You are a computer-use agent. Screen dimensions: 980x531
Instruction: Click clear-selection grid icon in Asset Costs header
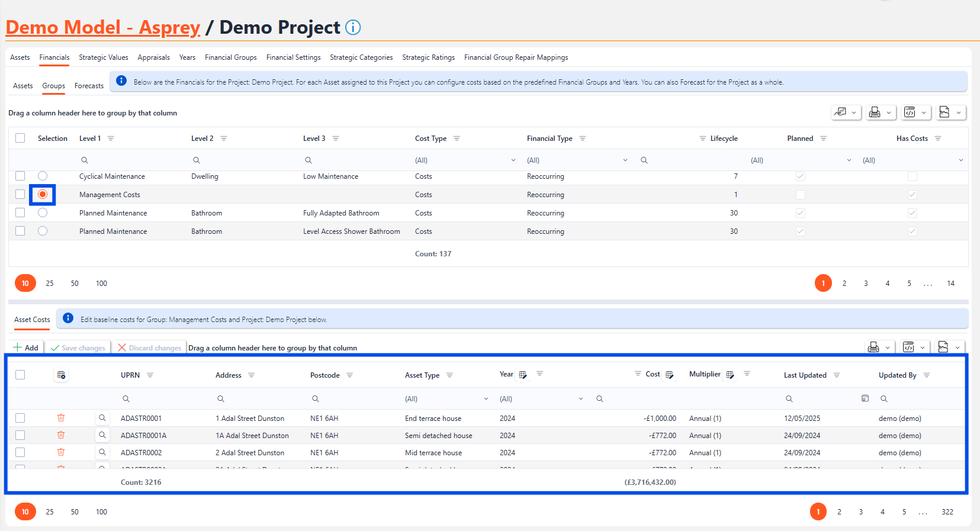point(61,375)
